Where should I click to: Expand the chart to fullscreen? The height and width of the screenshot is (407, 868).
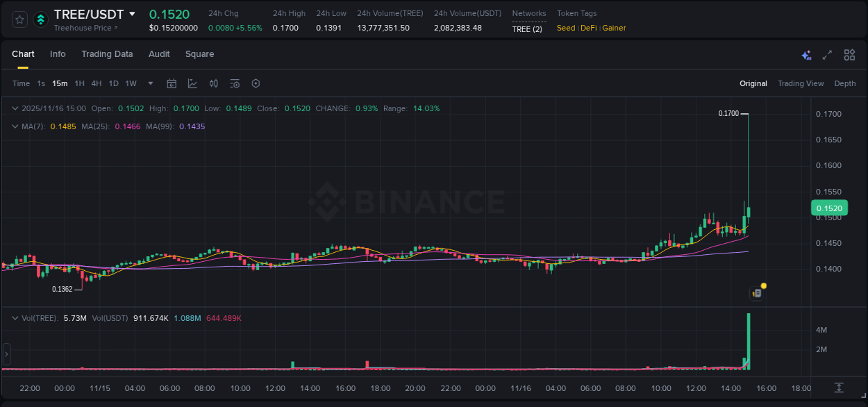tap(828, 55)
